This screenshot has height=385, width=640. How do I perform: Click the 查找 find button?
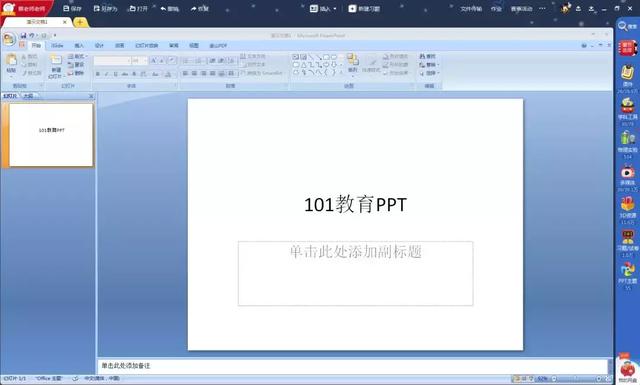coord(428,56)
